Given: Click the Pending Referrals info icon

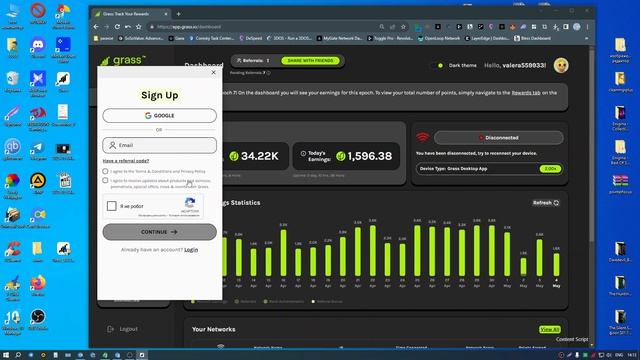Looking at the screenshot, I should [269, 73].
